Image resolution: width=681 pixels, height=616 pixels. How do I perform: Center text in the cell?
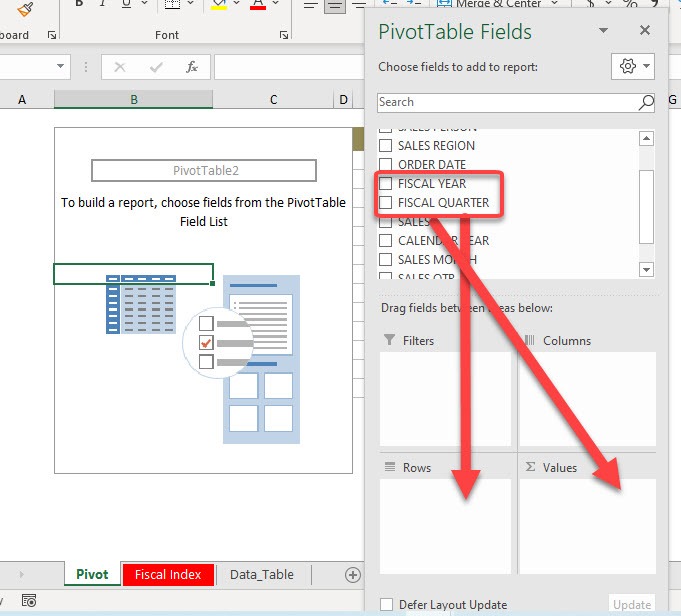(335, 6)
